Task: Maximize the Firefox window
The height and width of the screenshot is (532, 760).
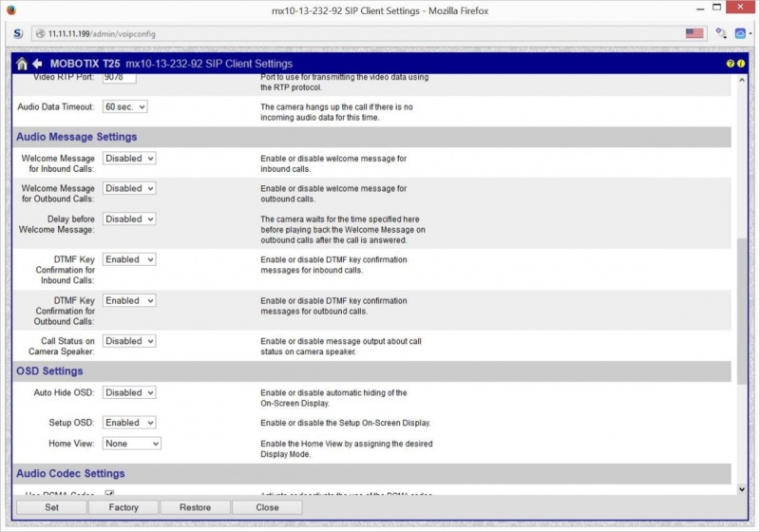Action: coord(717,8)
